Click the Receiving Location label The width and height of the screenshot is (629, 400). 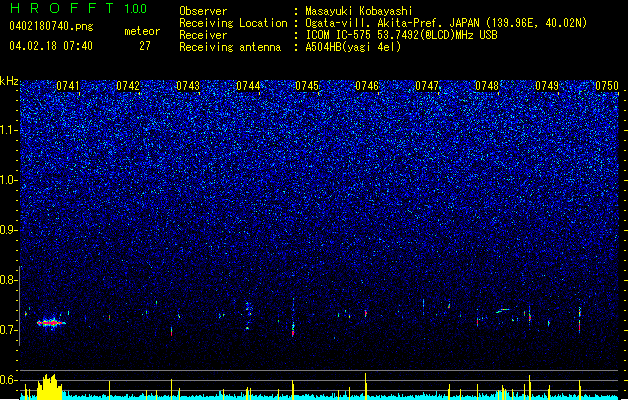[233, 23]
